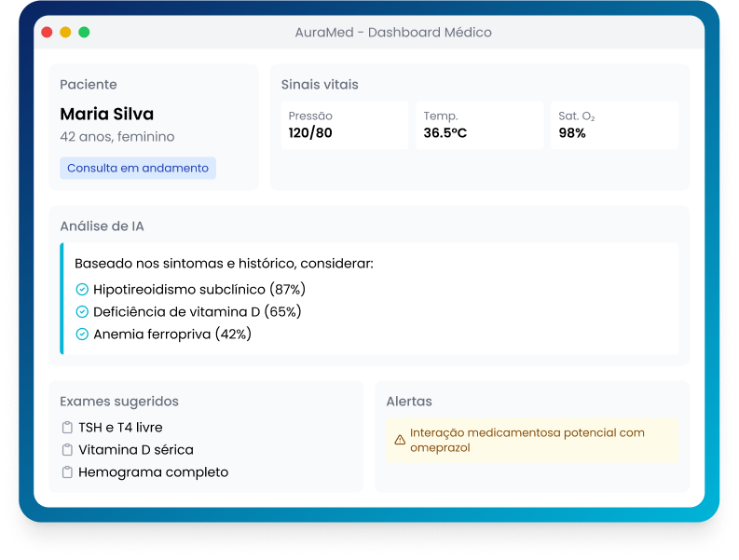Click the Análise de IA section heading
739x560 pixels.
coord(102,226)
